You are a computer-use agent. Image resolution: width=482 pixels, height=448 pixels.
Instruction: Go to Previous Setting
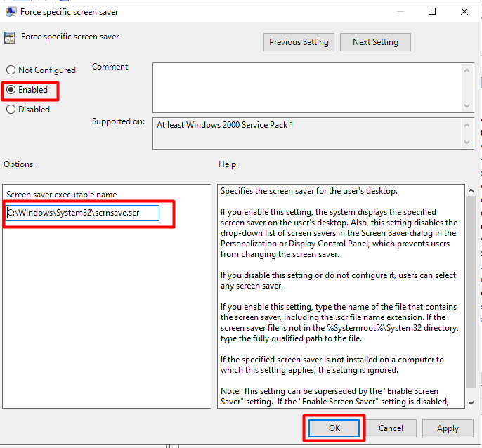click(x=299, y=42)
